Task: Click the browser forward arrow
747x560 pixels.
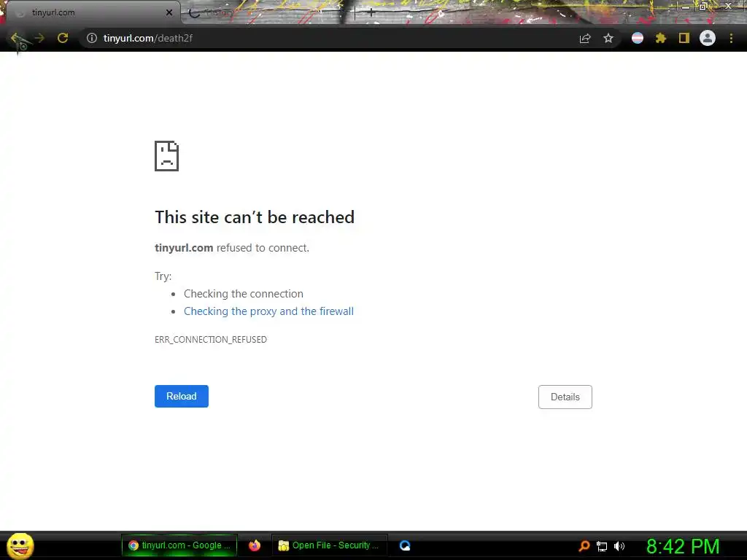Action: pos(39,38)
